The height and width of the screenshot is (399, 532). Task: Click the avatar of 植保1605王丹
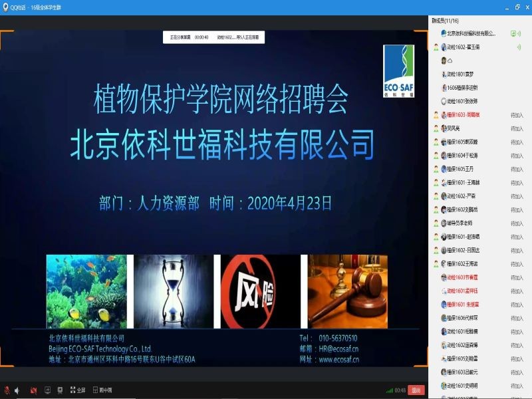click(x=444, y=169)
